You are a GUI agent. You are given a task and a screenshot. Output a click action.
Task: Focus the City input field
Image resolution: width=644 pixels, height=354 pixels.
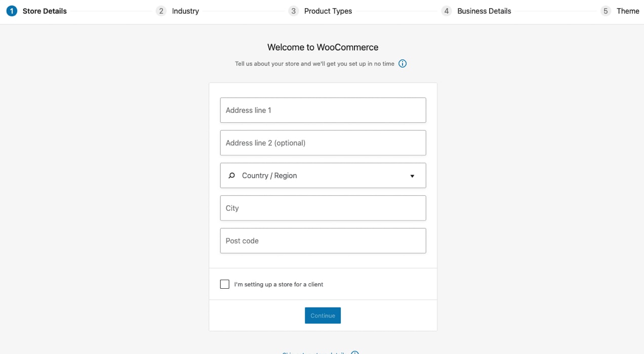pos(323,208)
